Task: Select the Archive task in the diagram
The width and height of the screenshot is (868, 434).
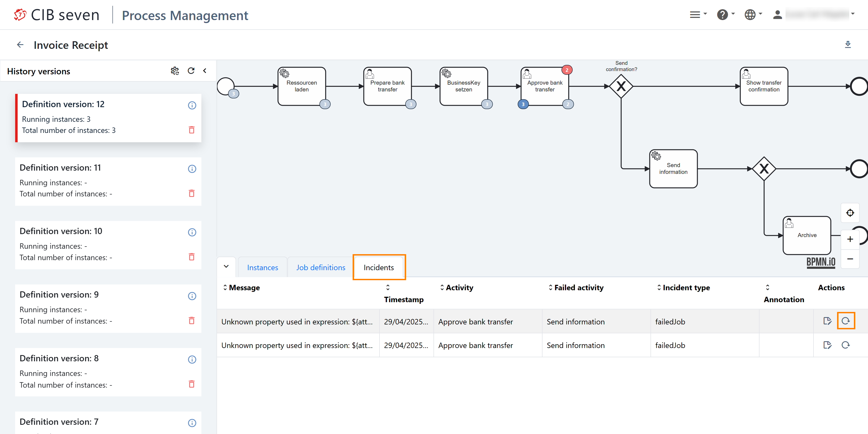Action: (807, 235)
